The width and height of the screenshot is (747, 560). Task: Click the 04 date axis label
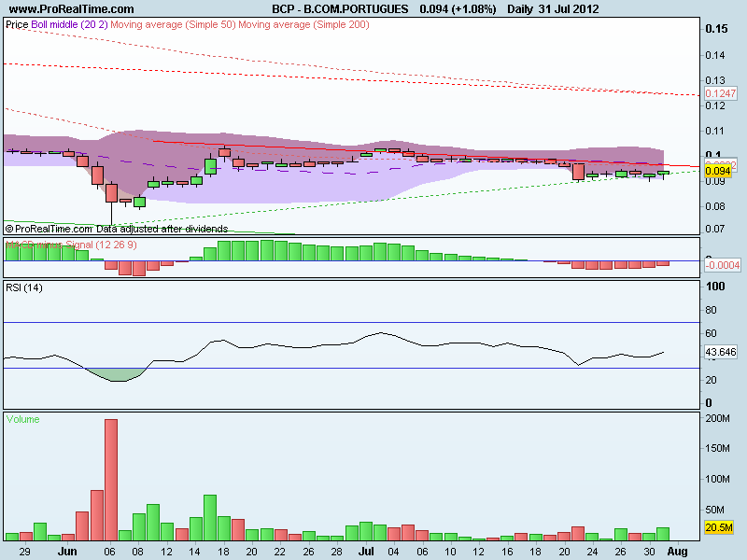[393, 552]
